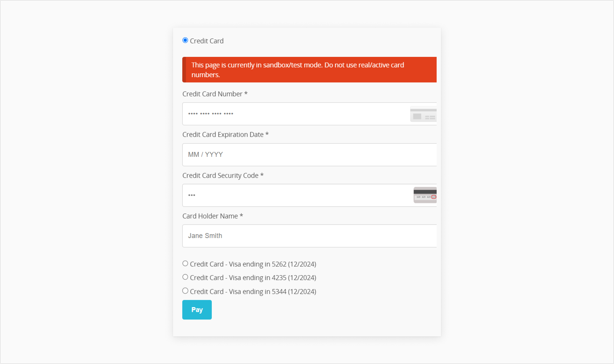614x364 pixels.
Task: Click the 'Credit Card Number *' label
Action: pyautogui.click(x=215, y=94)
